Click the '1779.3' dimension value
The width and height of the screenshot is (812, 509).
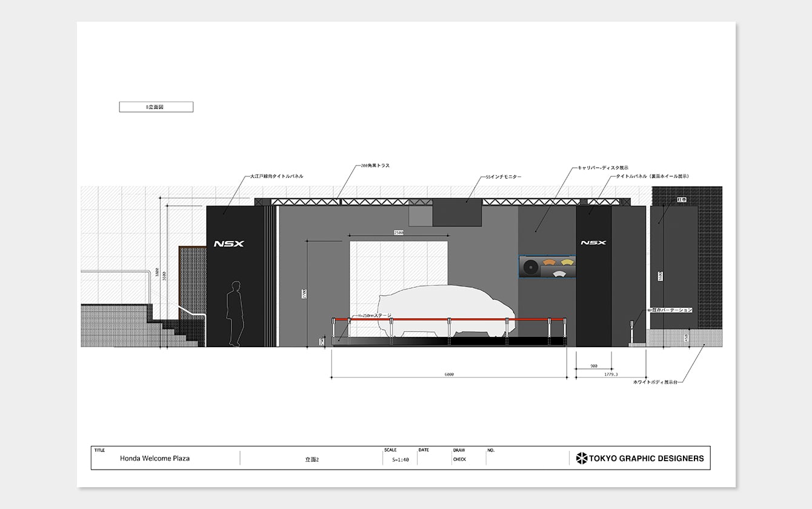[x=611, y=374]
